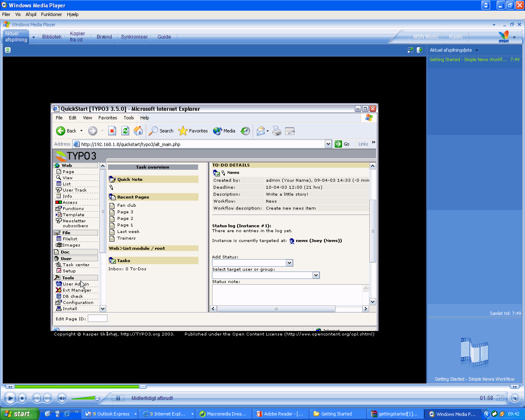Open the Page module in TYPO3
Viewport: 525px width, 420px height.
[68, 172]
